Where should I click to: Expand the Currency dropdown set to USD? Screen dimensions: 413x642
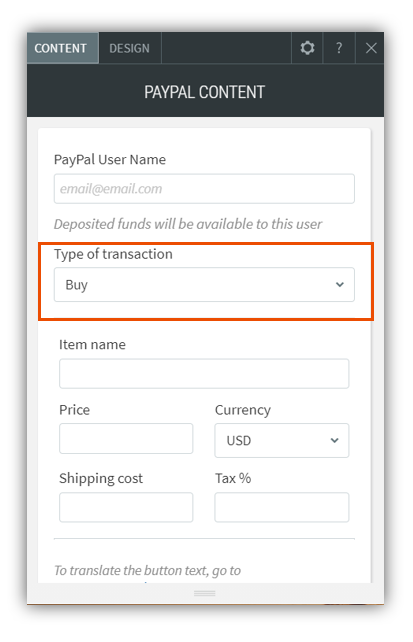pyautogui.click(x=282, y=441)
